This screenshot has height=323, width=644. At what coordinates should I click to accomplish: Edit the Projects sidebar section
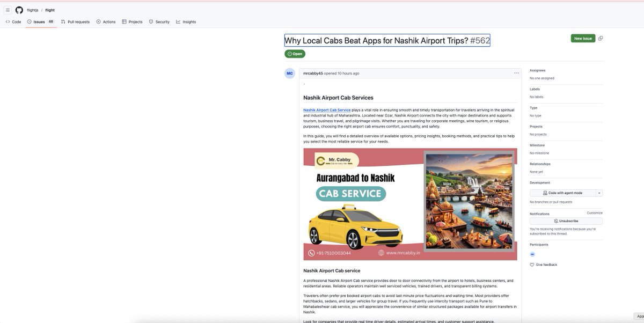(536, 127)
